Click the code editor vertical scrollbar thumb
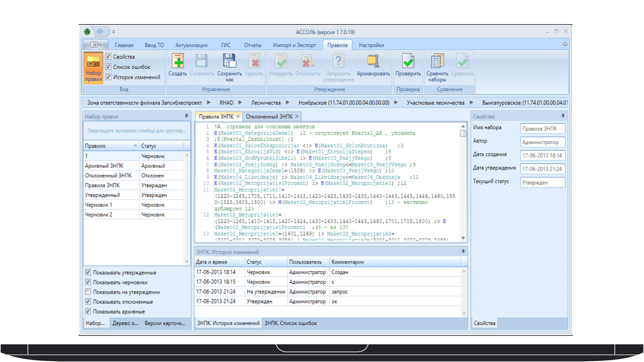 coord(463,133)
